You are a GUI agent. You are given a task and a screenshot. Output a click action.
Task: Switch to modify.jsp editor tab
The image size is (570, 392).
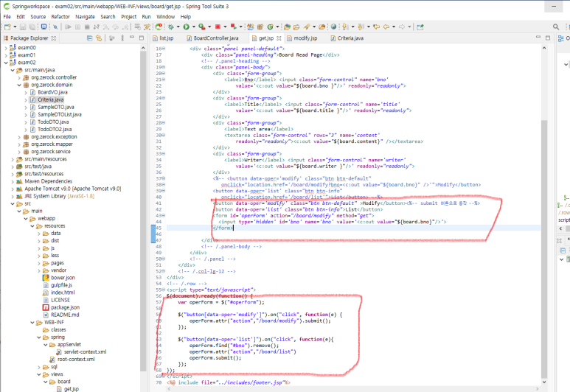coord(302,38)
